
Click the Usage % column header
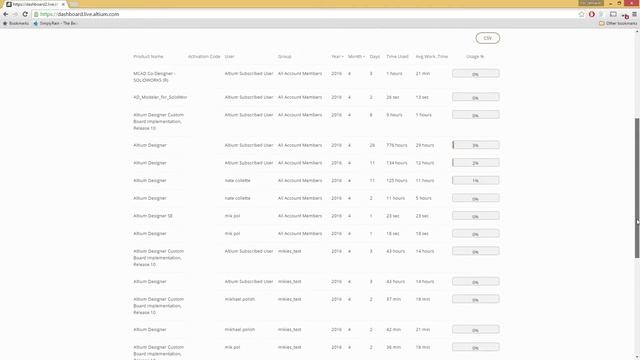pyautogui.click(x=475, y=56)
